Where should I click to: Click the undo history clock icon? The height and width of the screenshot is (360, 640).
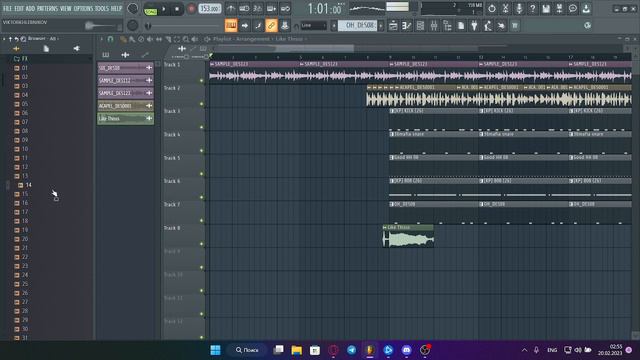pos(491,9)
